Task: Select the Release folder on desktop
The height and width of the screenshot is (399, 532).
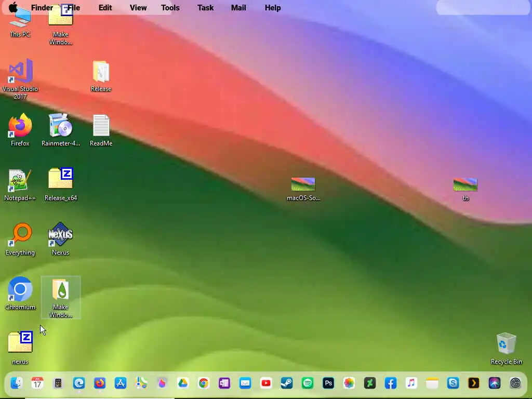Action: (x=101, y=76)
